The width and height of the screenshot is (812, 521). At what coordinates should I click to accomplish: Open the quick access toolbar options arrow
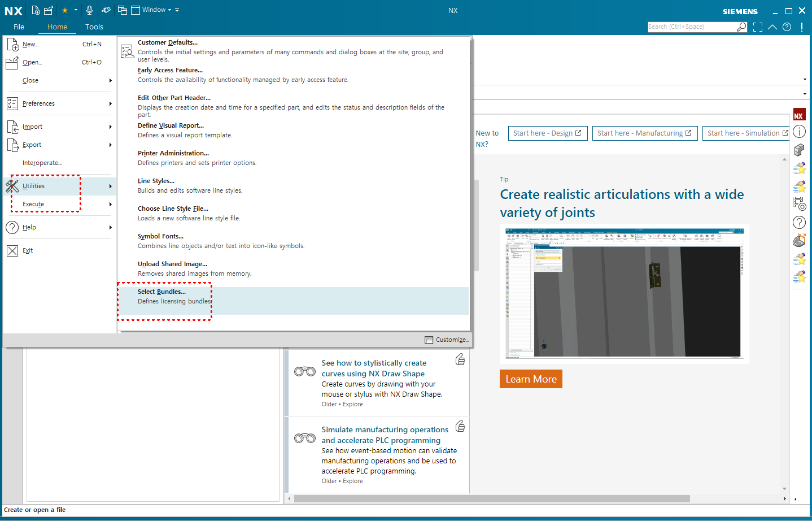pos(177,10)
